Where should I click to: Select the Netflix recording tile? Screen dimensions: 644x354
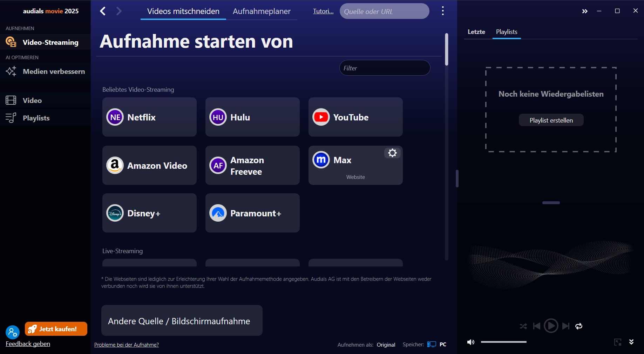coord(149,117)
